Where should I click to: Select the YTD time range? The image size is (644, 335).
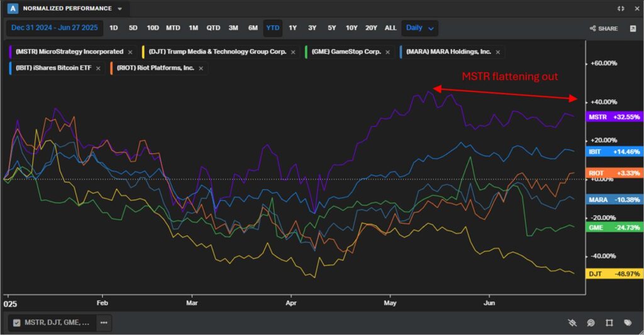coord(273,28)
